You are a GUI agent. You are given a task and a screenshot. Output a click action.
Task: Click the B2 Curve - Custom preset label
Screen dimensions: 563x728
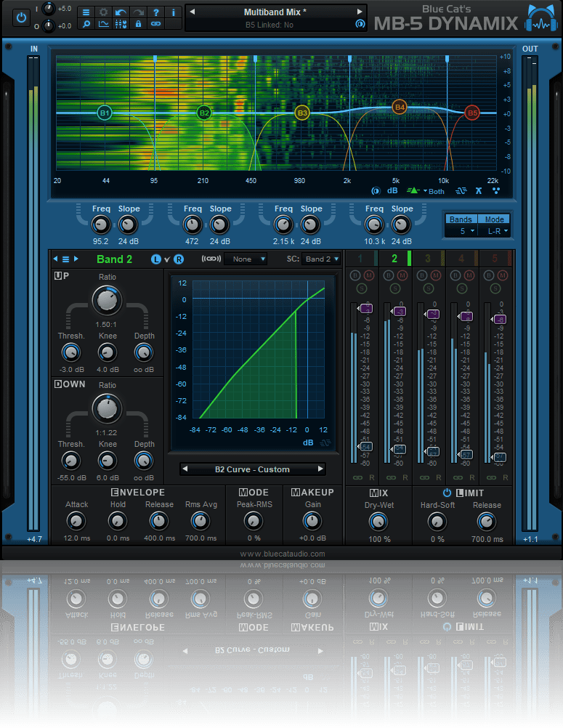coord(252,469)
